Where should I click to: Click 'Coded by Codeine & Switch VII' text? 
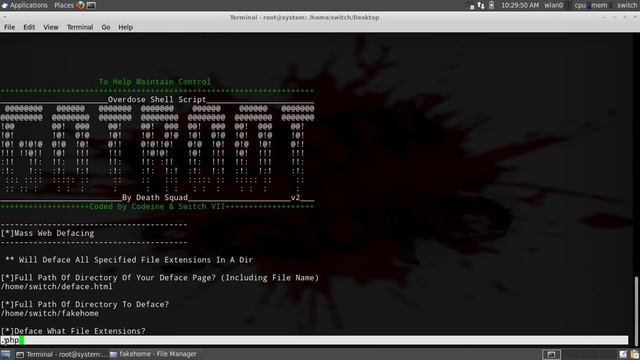[157, 207]
